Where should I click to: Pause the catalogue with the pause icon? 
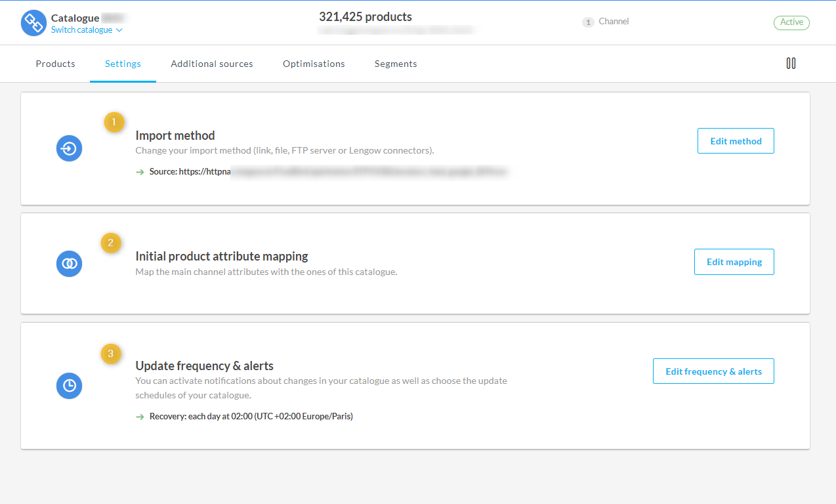pos(791,64)
